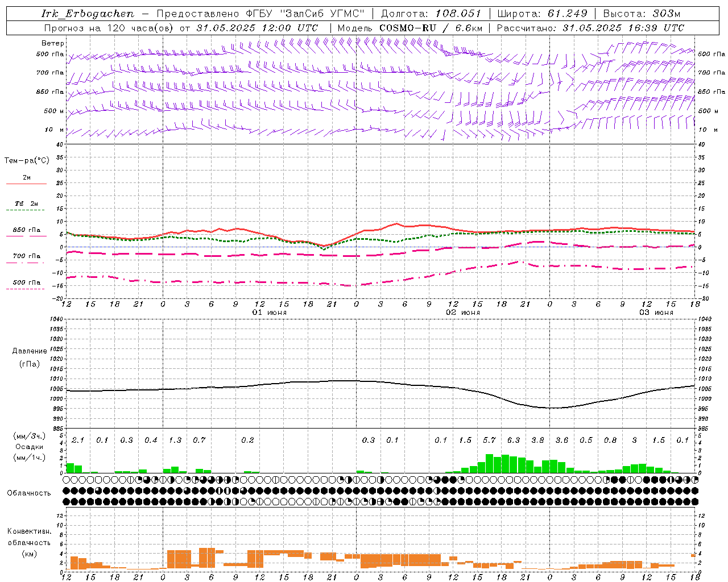Click the text Прогноз на 120 часа(ов)
This screenshot has width=728, height=582.
109,28
